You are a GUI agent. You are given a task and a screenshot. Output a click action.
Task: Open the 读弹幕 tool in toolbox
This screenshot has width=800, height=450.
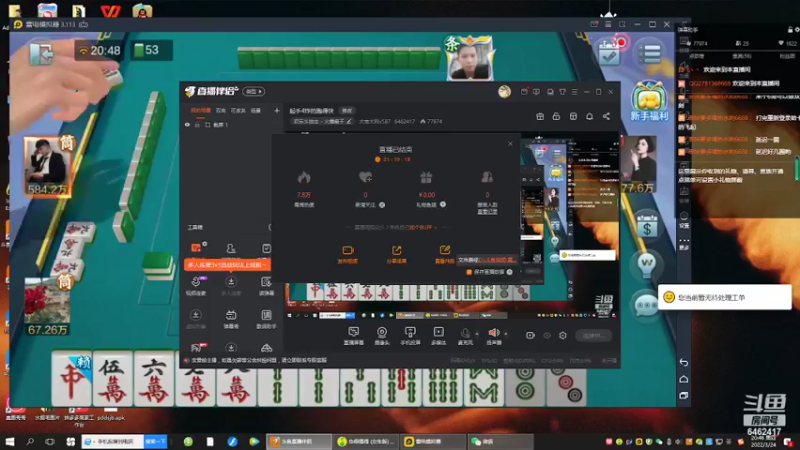tap(266, 286)
